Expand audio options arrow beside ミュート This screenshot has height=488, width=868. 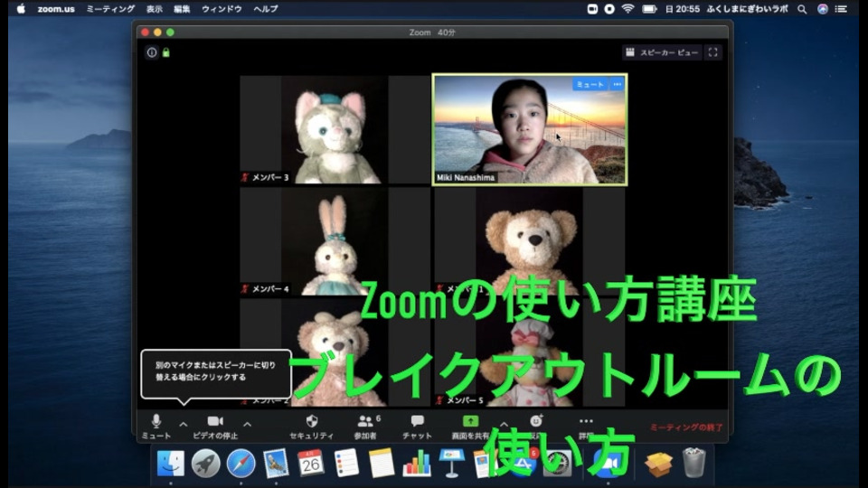(x=184, y=425)
